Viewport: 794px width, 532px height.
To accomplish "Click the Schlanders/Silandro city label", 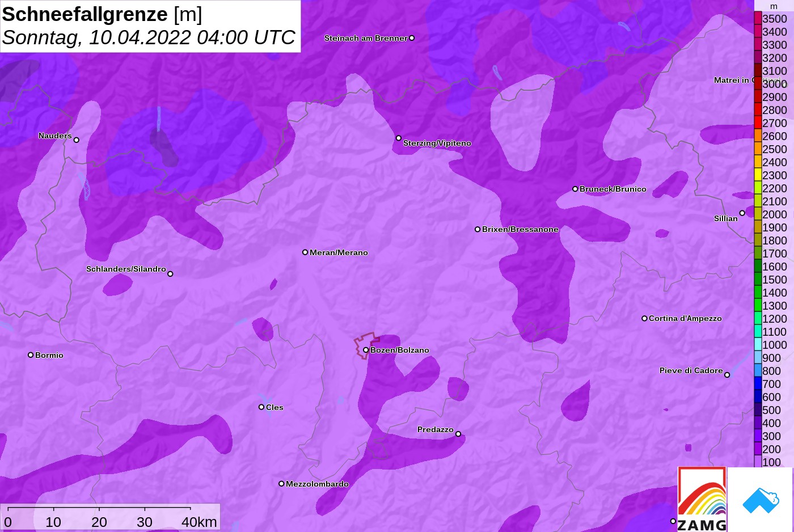I will coord(126,269).
